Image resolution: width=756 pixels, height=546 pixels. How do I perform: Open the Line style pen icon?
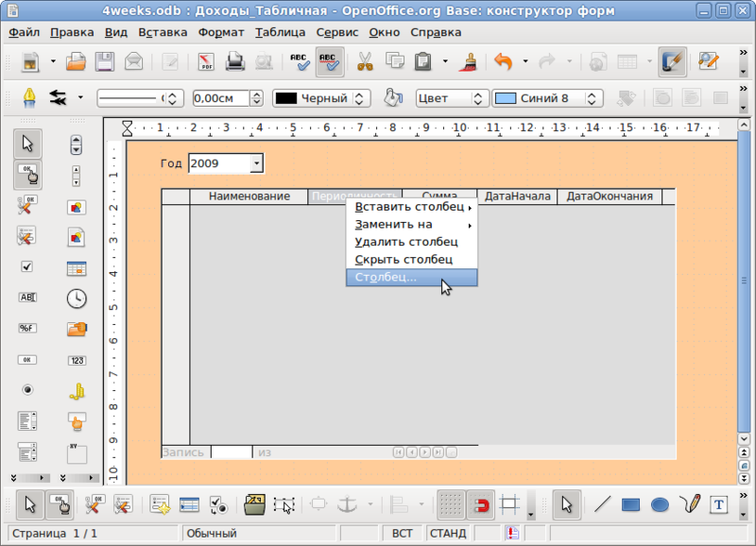tap(29, 98)
